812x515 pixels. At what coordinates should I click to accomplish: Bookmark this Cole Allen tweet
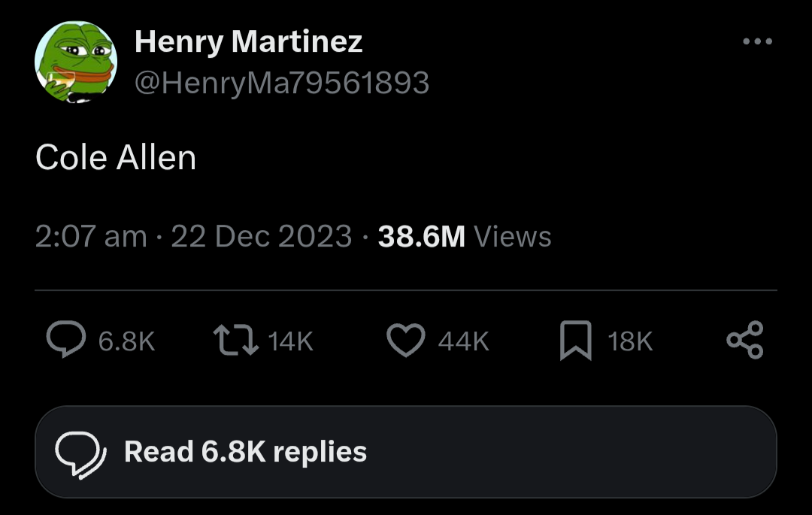pos(576,341)
